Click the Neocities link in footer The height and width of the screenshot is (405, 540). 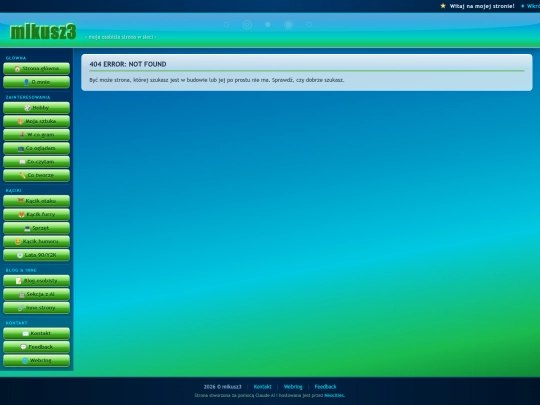(334, 395)
